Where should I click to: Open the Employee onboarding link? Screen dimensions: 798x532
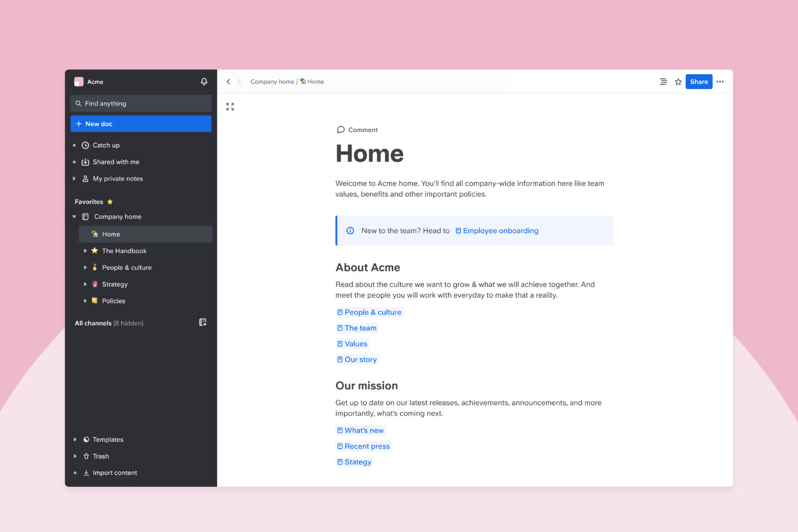pyautogui.click(x=500, y=230)
